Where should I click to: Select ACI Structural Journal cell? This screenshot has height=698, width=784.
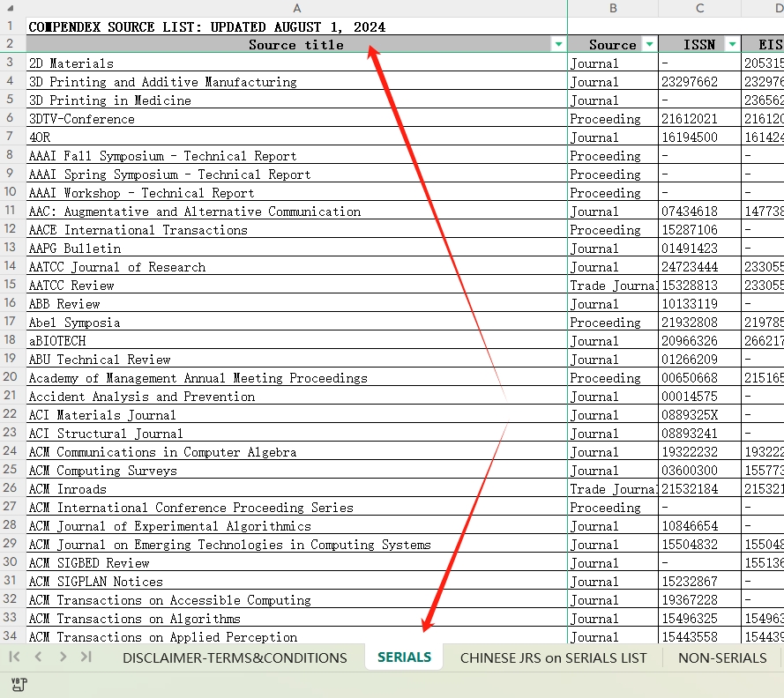tap(296, 433)
